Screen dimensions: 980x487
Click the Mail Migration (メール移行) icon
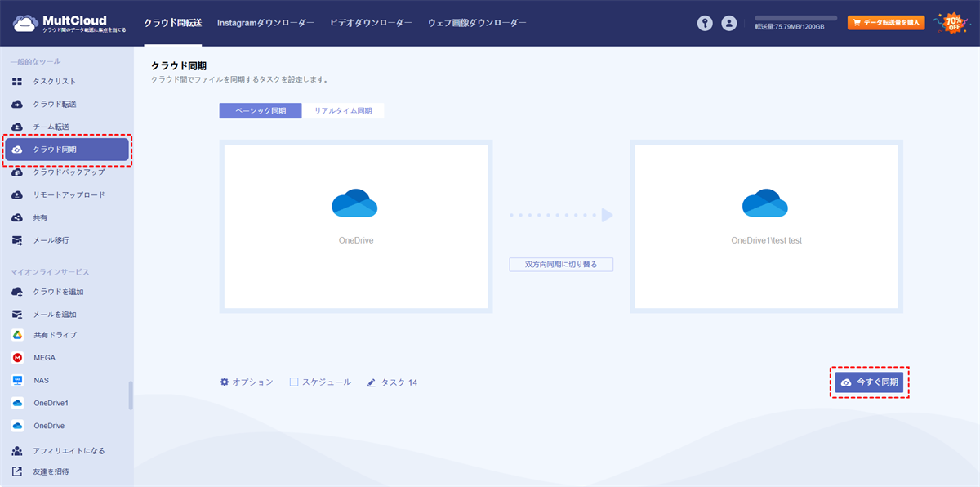pyautogui.click(x=17, y=241)
